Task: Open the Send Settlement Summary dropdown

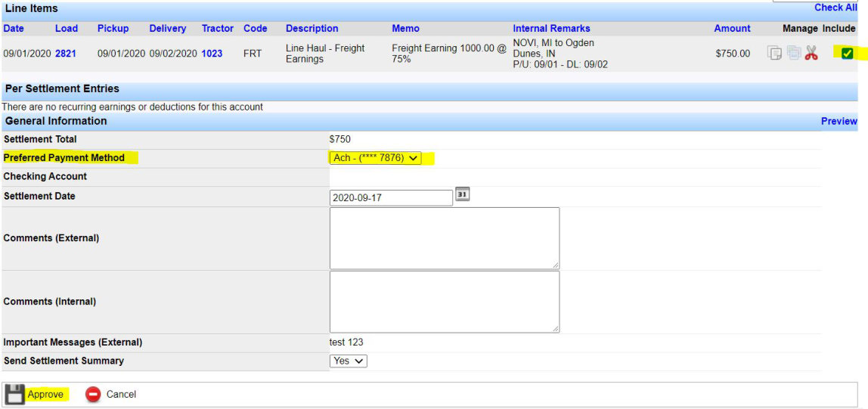Action: pyautogui.click(x=349, y=361)
